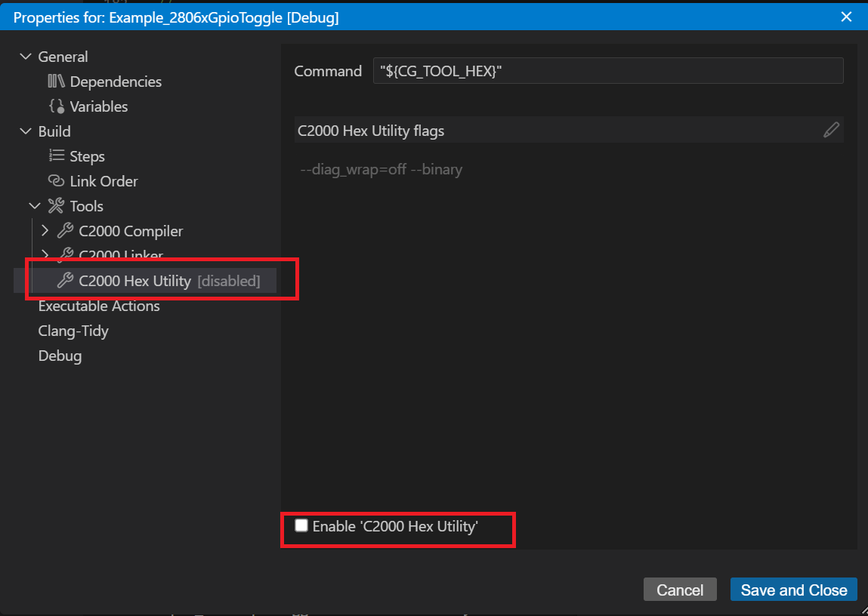Select the Build tree item
This screenshot has height=616, width=868.
(x=54, y=131)
